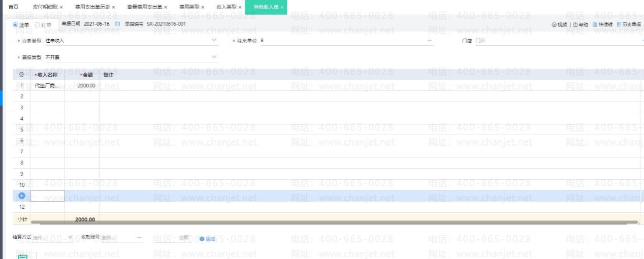Click the 添加 add settlement button

point(207,239)
